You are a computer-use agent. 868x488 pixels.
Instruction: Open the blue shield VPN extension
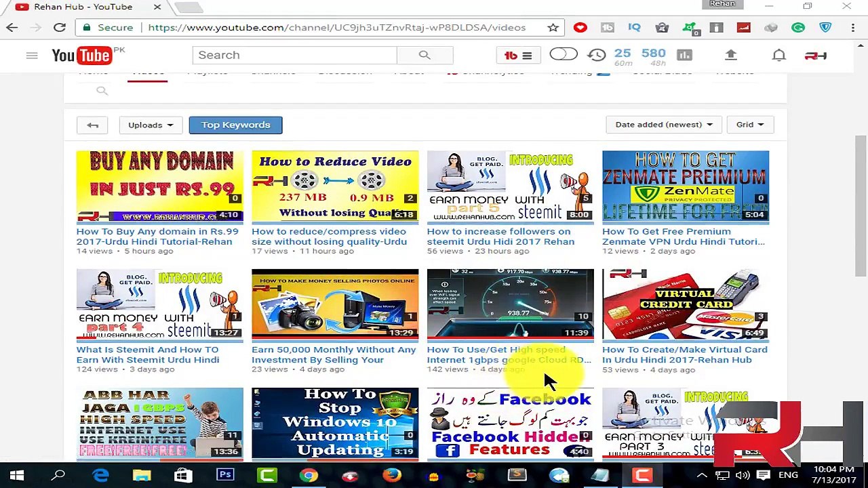(825, 28)
